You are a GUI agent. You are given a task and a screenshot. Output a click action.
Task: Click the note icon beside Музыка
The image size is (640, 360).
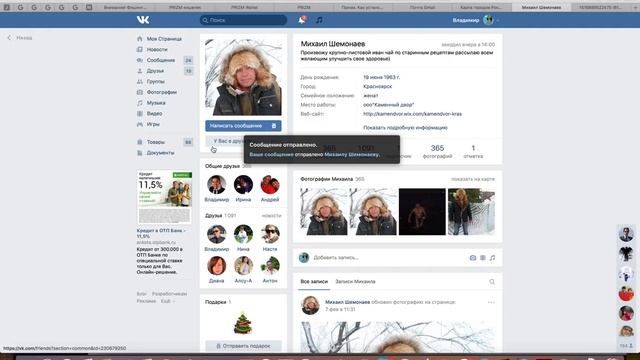[140, 103]
